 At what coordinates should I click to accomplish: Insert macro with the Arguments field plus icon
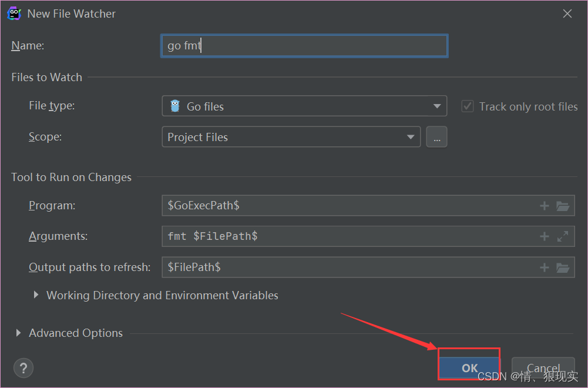(544, 236)
